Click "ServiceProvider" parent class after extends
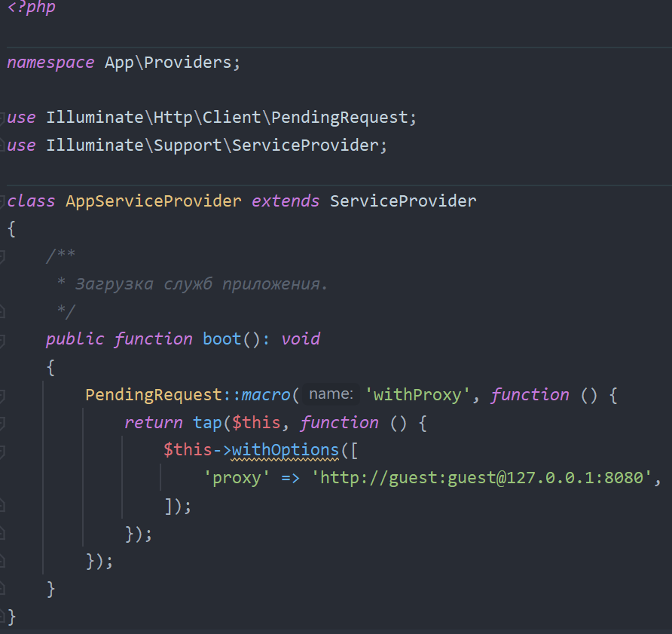This screenshot has width=672, height=634. coord(403,201)
